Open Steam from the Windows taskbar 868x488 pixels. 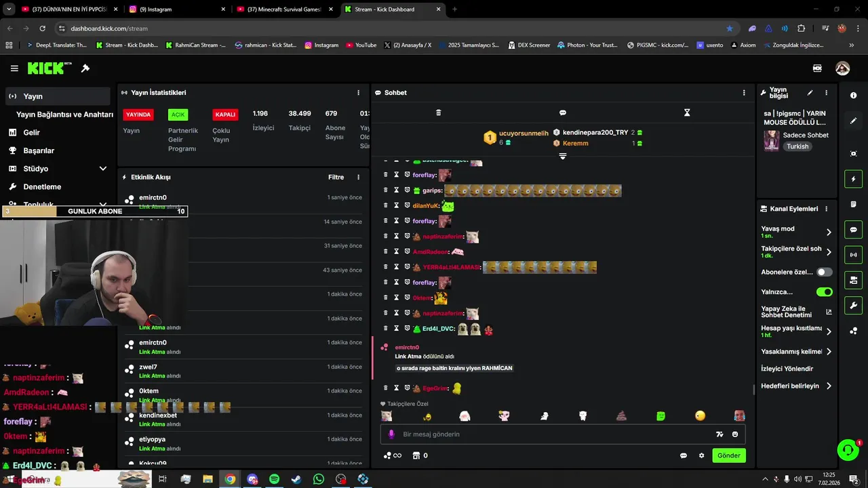pyautogui.click(x=296, y=479)
